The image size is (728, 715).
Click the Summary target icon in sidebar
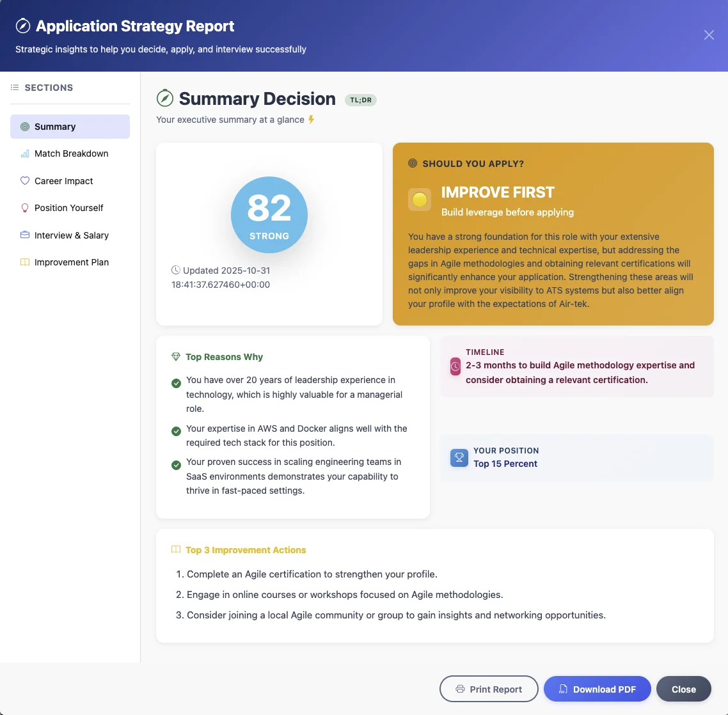click(26, 127)
